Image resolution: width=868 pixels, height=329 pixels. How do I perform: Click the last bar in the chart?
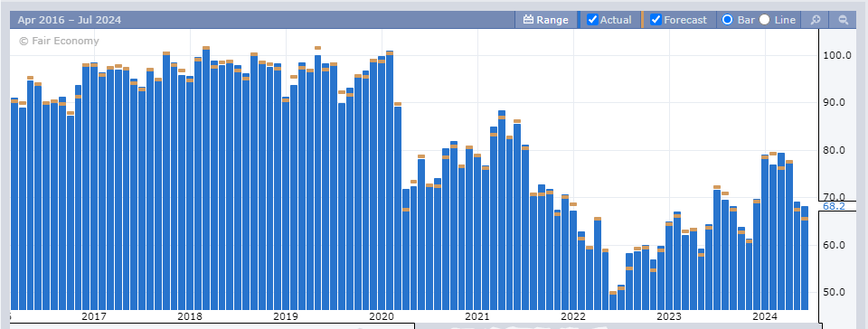click(x=805, y=258)
